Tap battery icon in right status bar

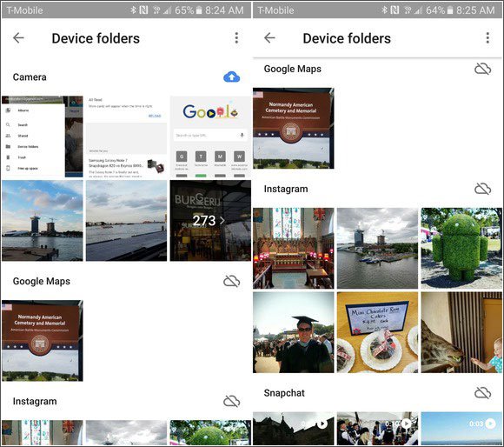click(x=450, y=10)
